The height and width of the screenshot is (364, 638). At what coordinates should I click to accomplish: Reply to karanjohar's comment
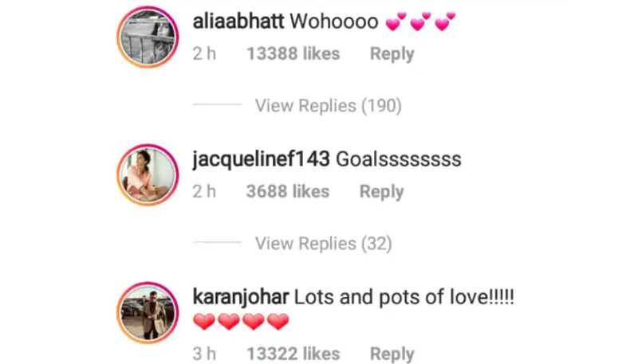tap(392, 354)
